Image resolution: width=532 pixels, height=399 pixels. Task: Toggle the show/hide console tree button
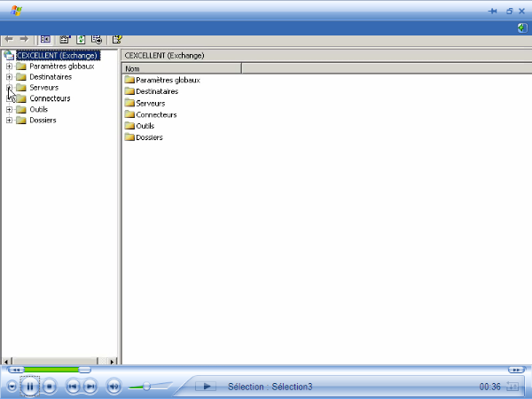click(x=45, y=40)
